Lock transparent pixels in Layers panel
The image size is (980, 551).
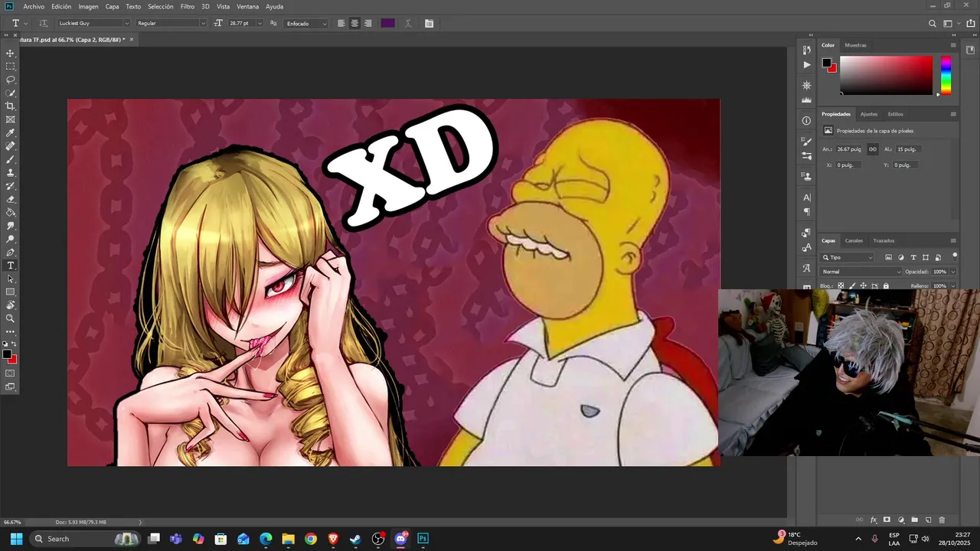click(x=841, y=286)
